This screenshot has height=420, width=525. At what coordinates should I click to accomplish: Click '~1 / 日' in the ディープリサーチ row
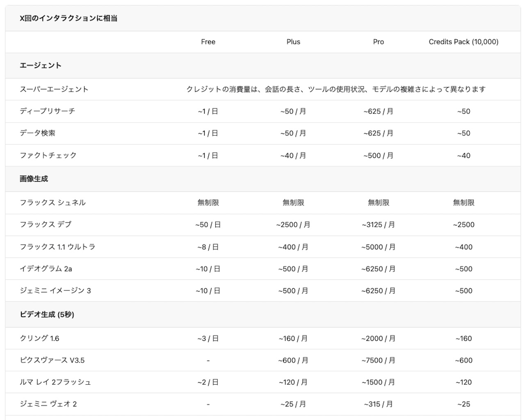click(x=208, y=112)
